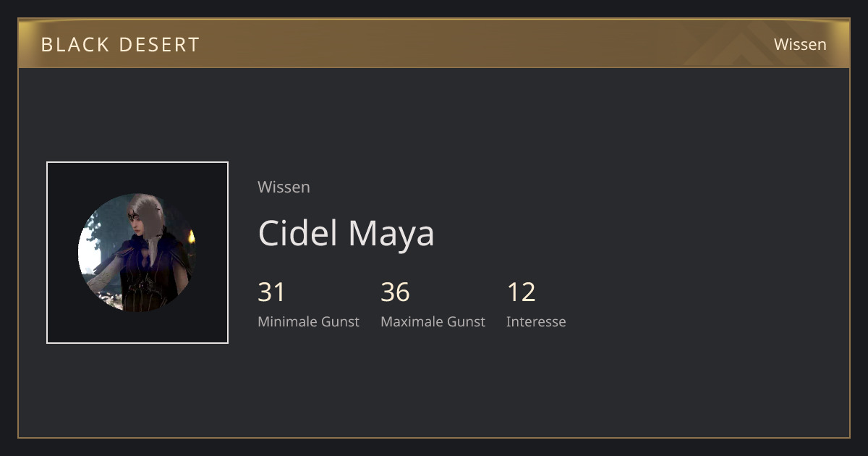Select the Cidel Maya name heading
This screenshot has height=456, width=868.
click(x=346, y=232)
